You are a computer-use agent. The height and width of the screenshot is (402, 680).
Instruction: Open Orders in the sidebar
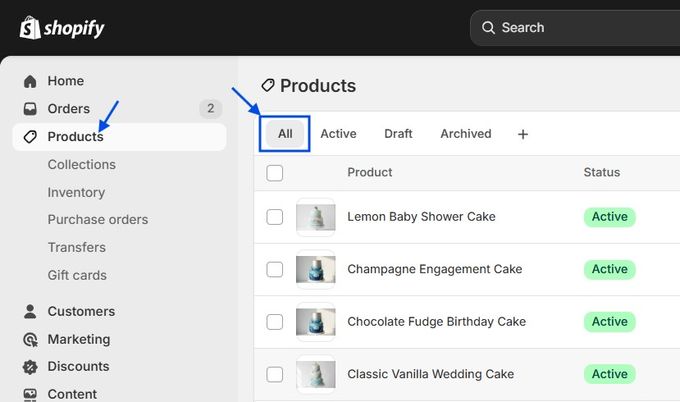(69, 109)
